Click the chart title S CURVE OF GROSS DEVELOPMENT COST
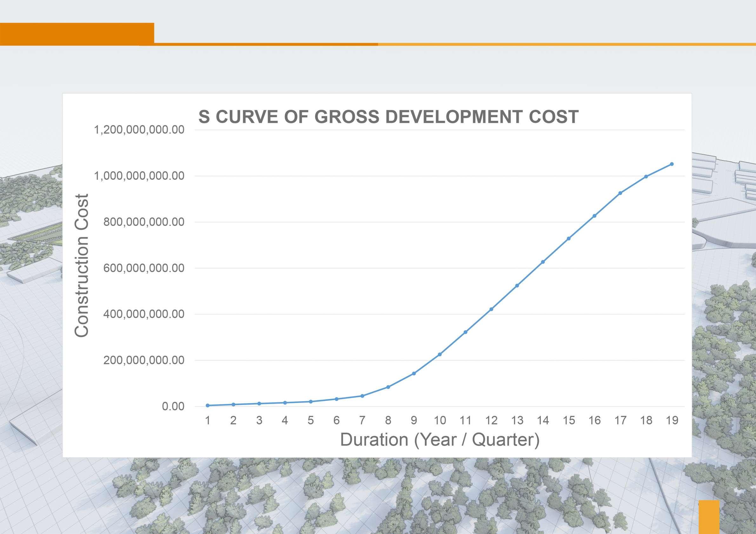The width and height of the screenshot is (756, 534). pos(388,116)
